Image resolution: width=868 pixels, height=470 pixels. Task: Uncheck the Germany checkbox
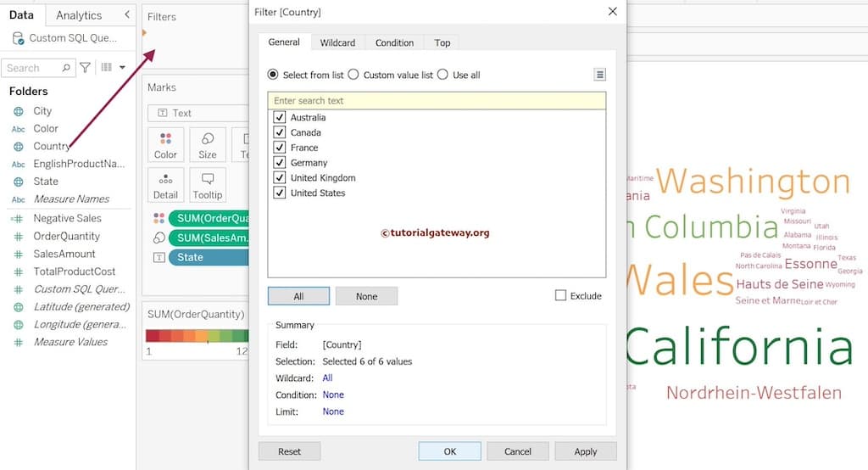pos(280,162)
